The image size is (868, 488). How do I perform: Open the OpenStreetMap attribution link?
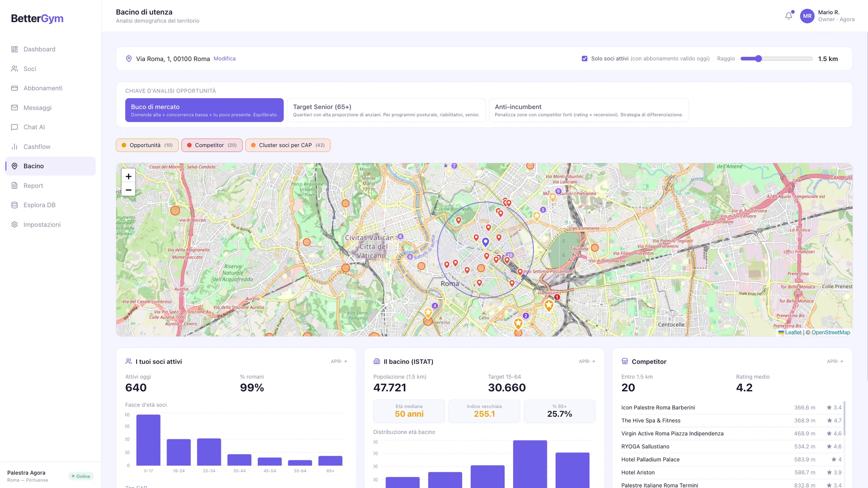tap(831, 333)
